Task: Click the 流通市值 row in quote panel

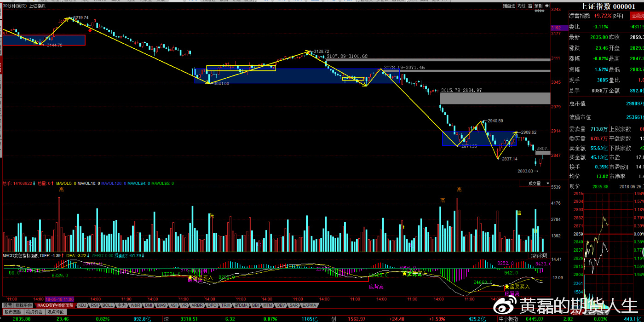Action: click(x=606, y=117)
